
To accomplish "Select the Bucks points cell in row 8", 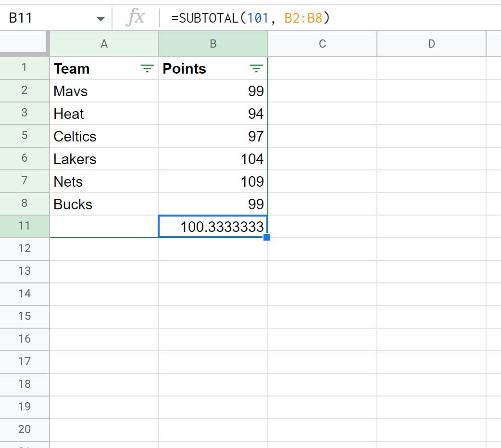I will (213, 204).
